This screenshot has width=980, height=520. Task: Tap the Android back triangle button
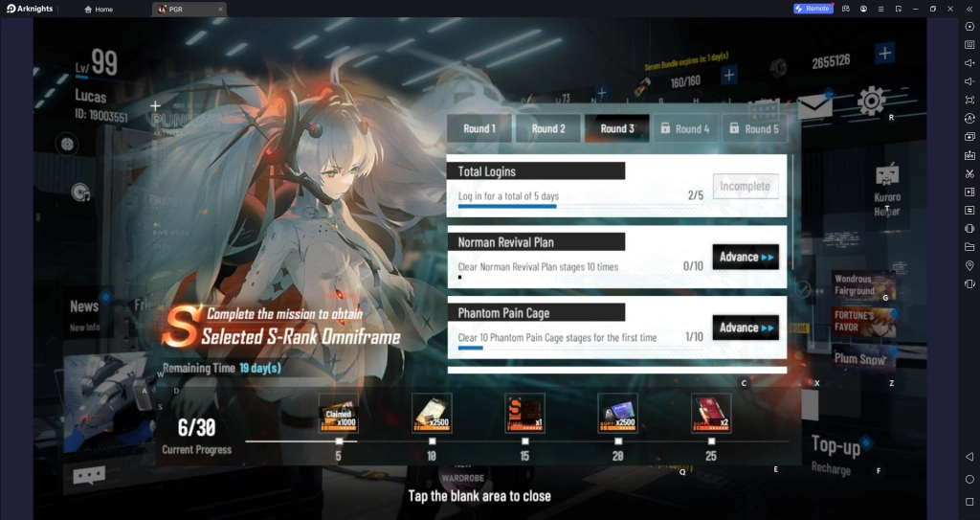[969, 457]
